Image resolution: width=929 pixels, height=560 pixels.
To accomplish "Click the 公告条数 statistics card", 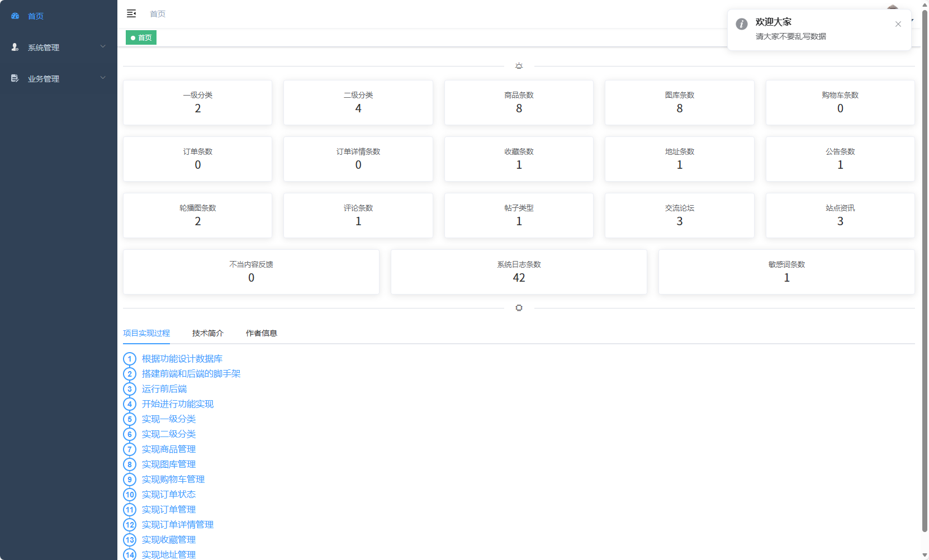I will [x=840, y=159].
